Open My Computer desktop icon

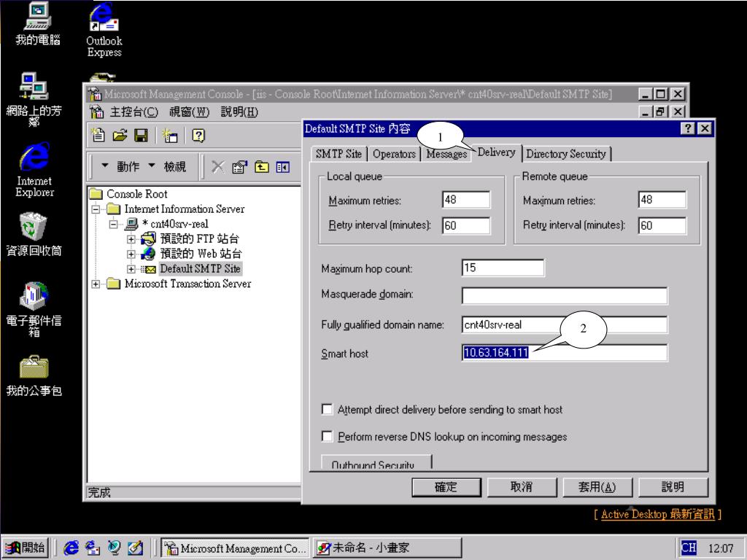coord(38,24)
